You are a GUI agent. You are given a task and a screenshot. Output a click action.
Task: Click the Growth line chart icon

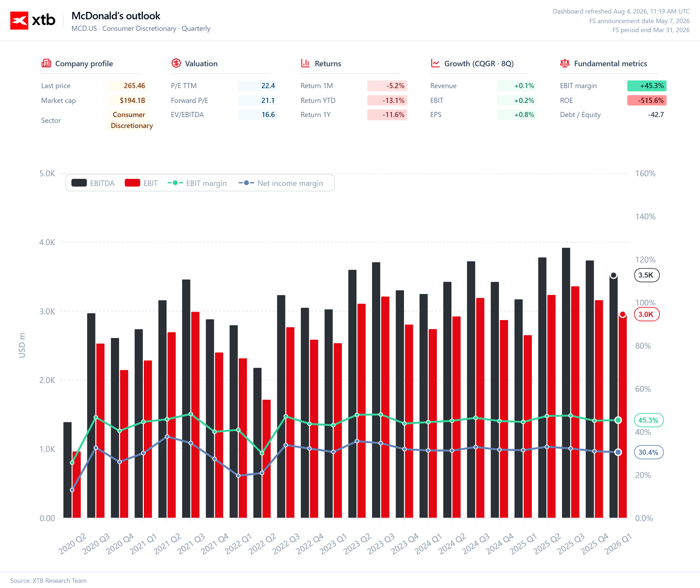pos(435,63)
